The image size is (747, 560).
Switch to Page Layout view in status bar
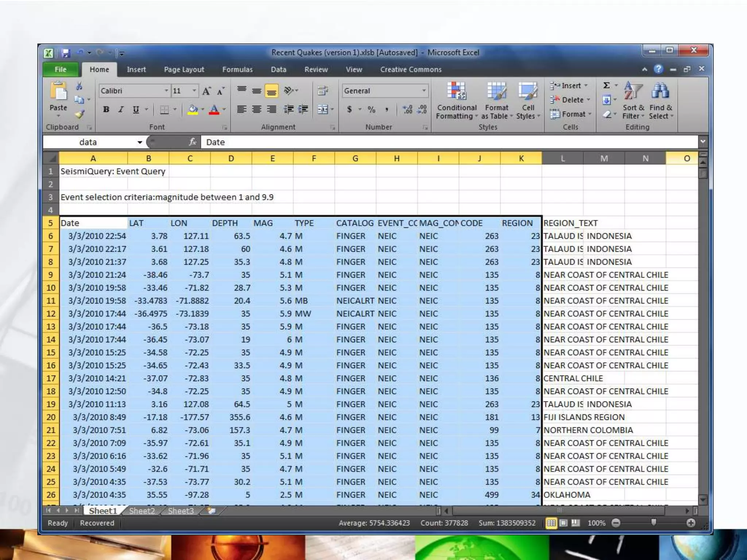point(564,523)
